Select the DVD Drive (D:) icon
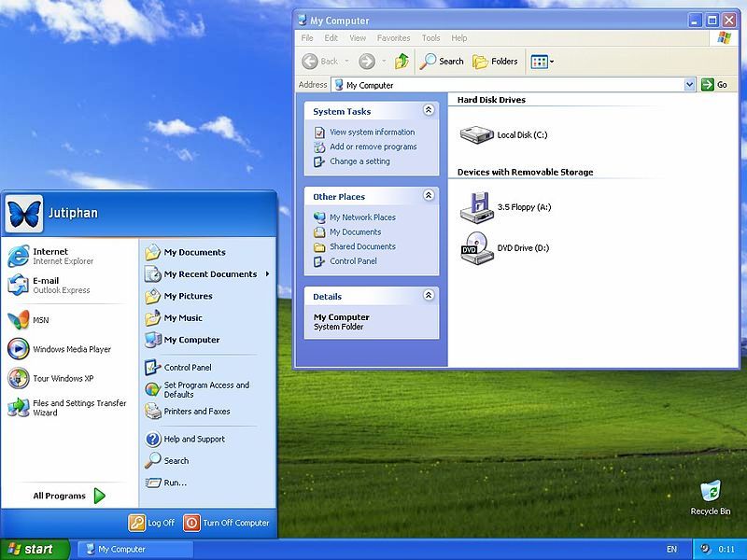This screenshot has height=560, width=747. click(x=504, y=247)
